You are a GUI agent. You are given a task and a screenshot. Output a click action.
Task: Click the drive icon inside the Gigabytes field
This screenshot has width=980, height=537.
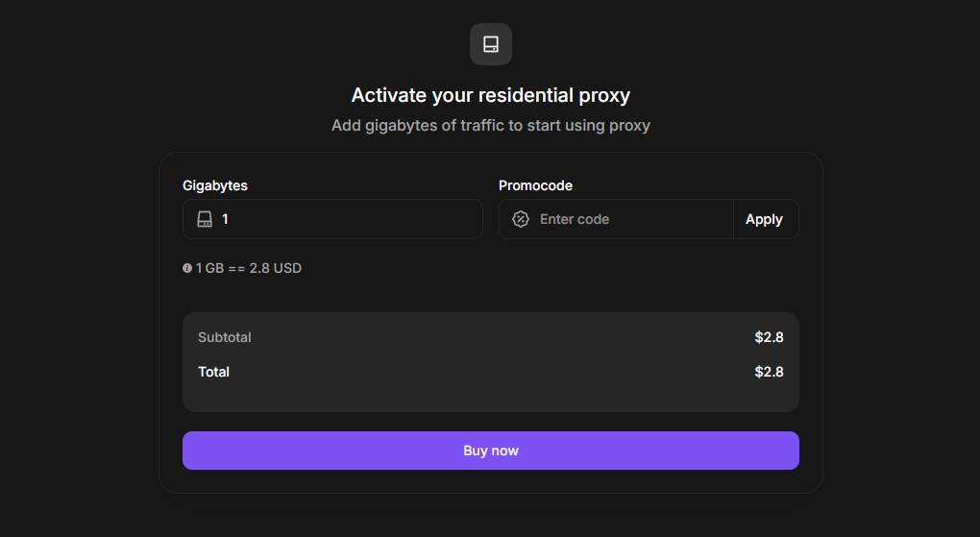(205, 219)
